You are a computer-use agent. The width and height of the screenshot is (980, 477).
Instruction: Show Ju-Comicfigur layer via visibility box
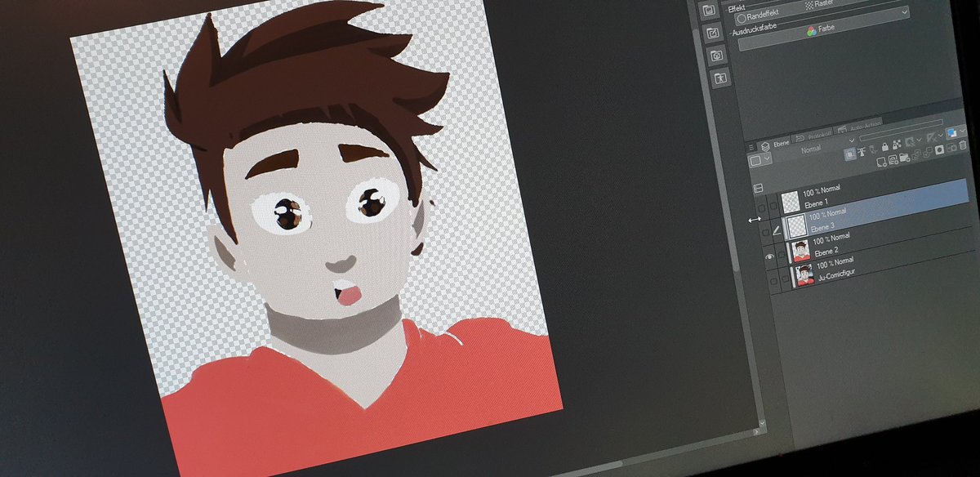click(x=773, y=282)
